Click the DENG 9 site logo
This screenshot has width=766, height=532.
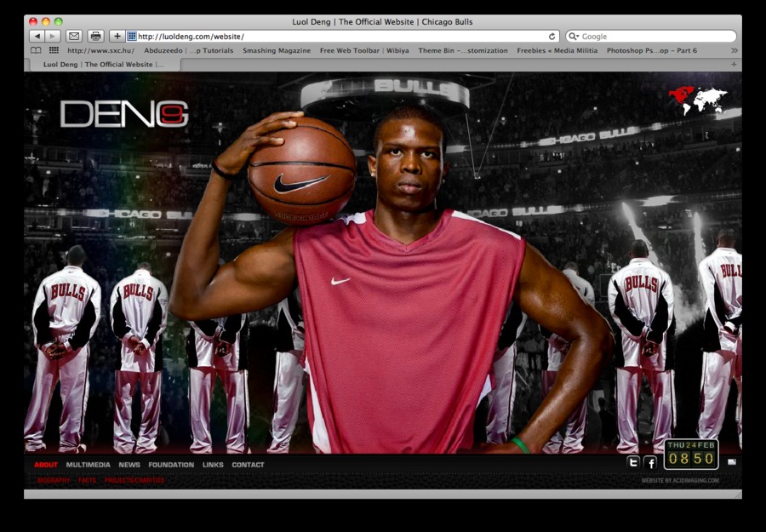click(x=124, y=114)
